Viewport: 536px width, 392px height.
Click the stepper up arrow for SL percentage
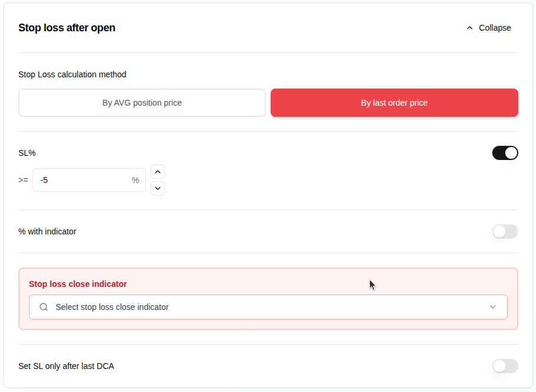click(x=157, y=172)
